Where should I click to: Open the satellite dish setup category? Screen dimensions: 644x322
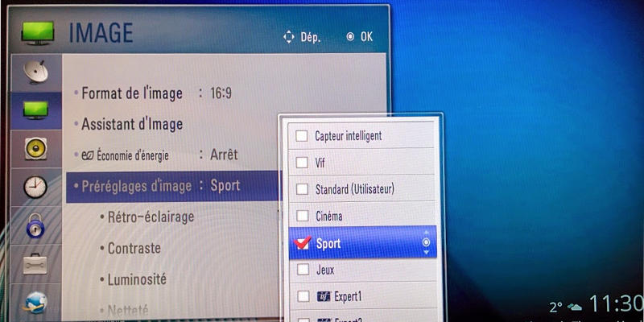[x=35, y=72]
